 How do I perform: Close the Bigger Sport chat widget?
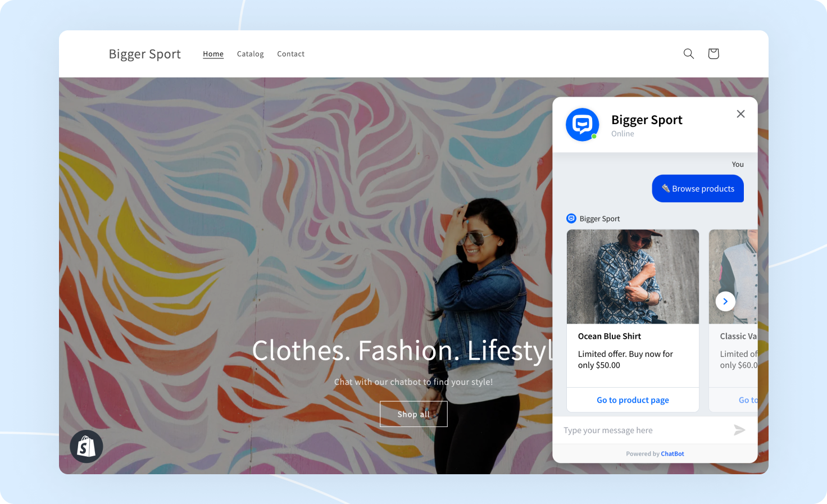point(740,113)
